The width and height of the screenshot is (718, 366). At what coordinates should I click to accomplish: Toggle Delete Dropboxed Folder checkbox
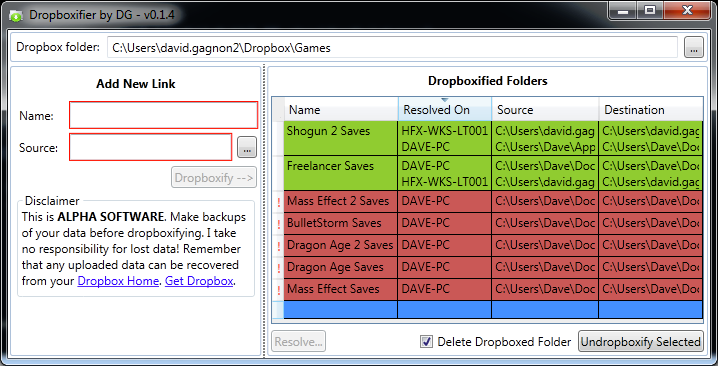tap(426, 342)
